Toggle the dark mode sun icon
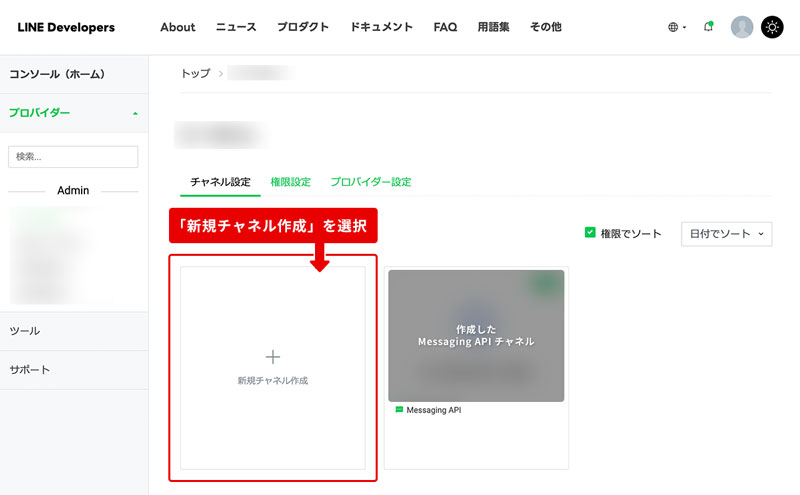This screenshot has width=800, height=495. [x=772, y=27]
